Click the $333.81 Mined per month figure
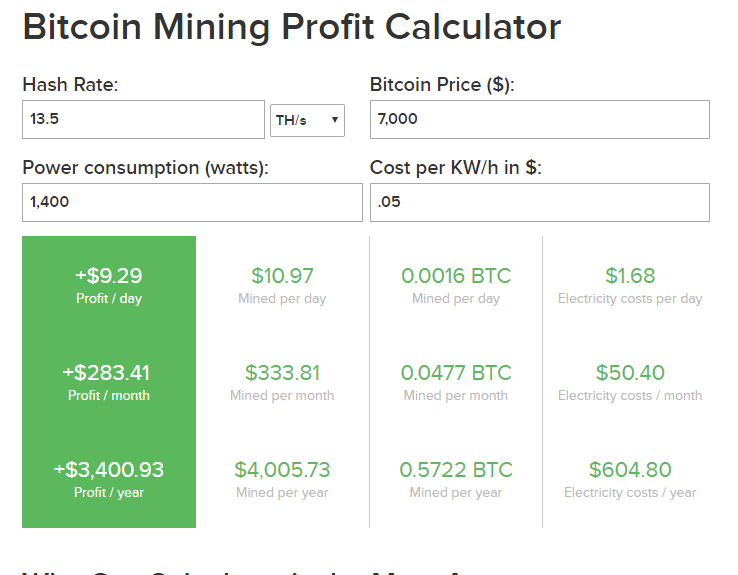 (x=282, y=373)
